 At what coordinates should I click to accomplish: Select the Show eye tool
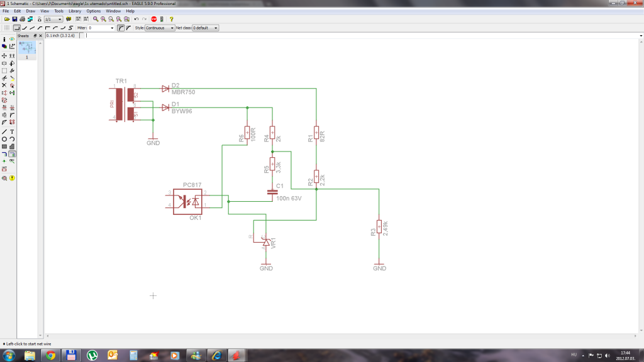click(x=12, y=39)
